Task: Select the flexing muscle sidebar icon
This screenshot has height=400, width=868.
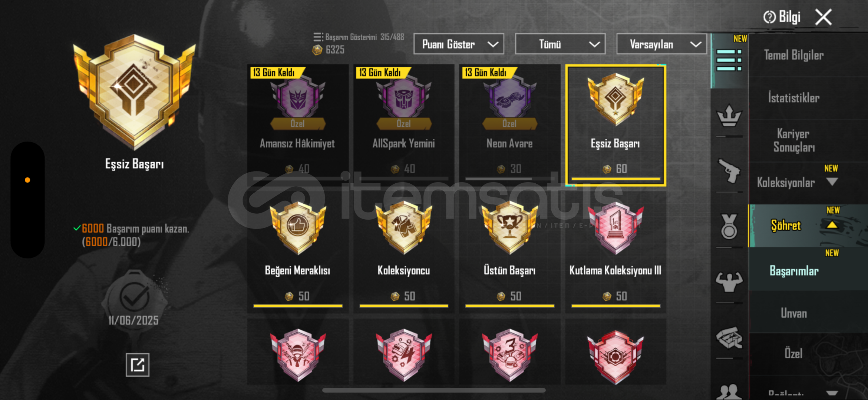Action: 729,282
